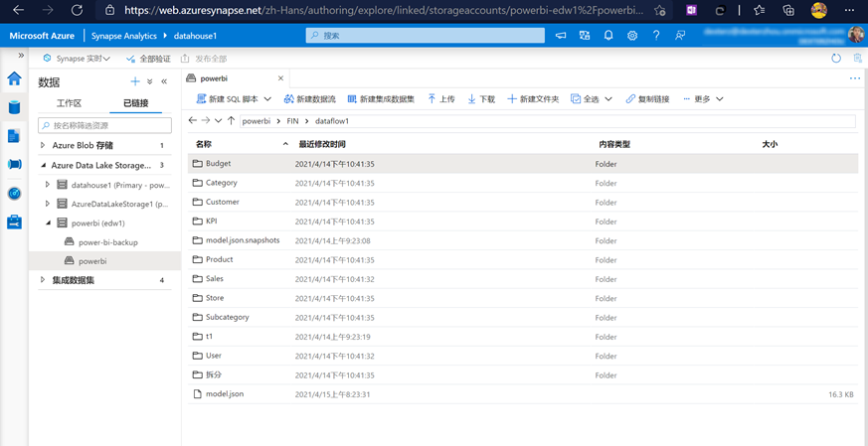Open 更多 more options menu
Image resolution: width=868 pixels, height=446 pixels.
[x=703, y=99]
